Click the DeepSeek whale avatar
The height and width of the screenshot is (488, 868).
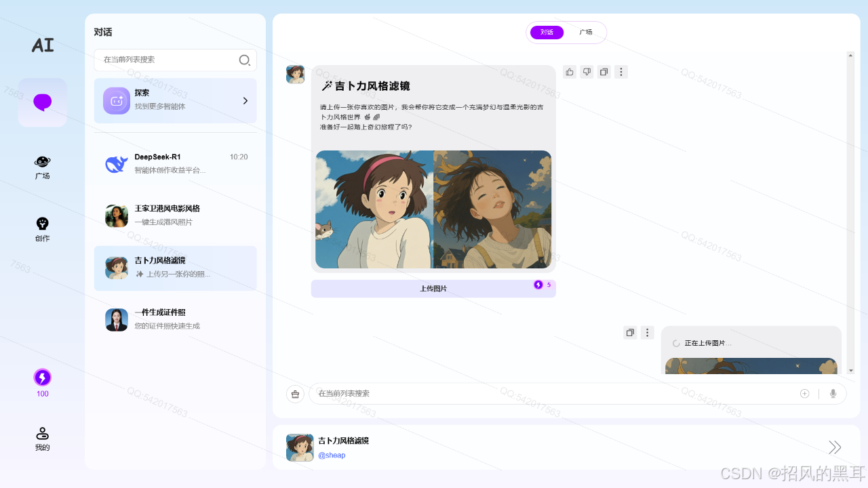[x=117, y=164]
